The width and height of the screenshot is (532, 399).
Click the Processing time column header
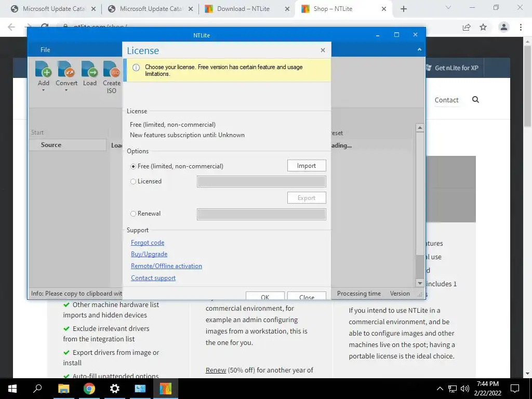(358, 294)
